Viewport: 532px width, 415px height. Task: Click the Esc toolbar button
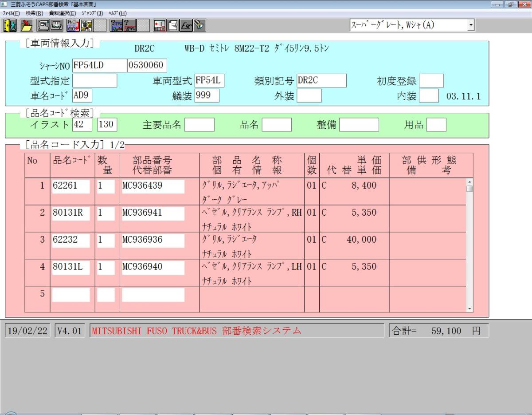click(186, 25)
